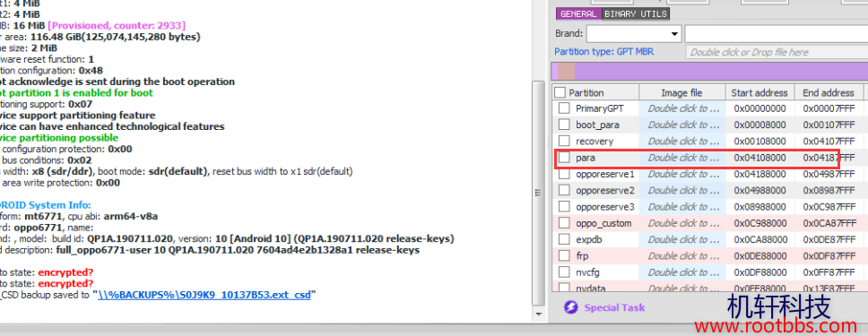Switch to the BINARY UTILS tab
The image size is (868, 336).
[636, 13]
